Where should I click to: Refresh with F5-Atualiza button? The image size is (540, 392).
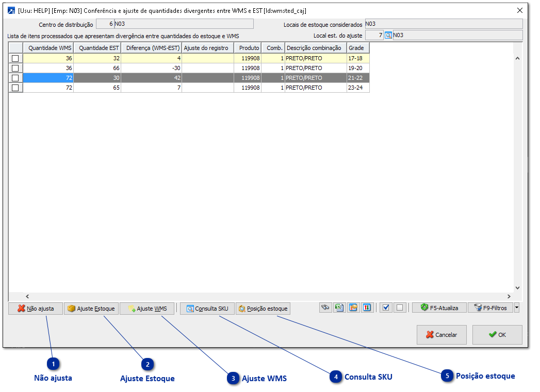pos(439,308)
